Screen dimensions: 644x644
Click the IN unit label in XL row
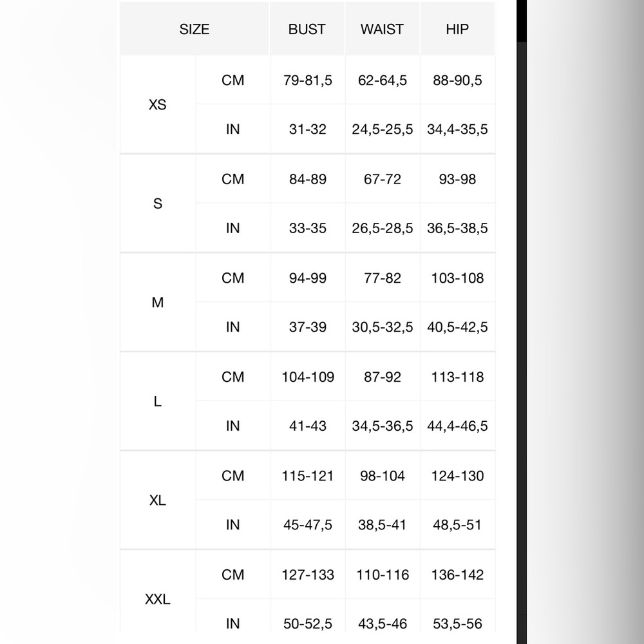(233, 524)
